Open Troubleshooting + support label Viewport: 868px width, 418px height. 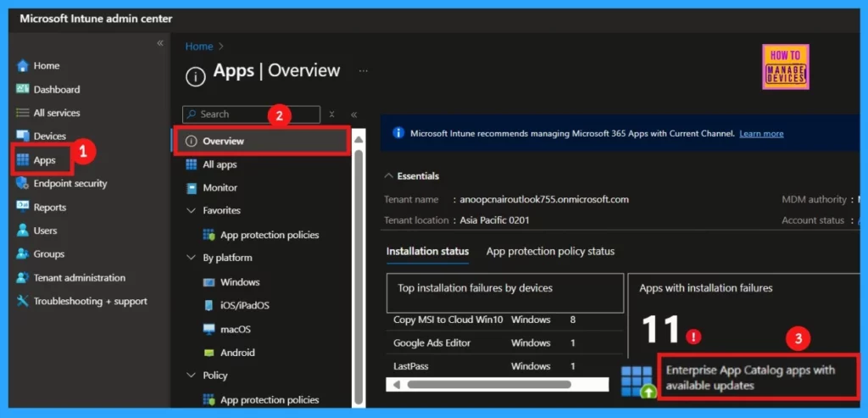click(x=90, y=301)
